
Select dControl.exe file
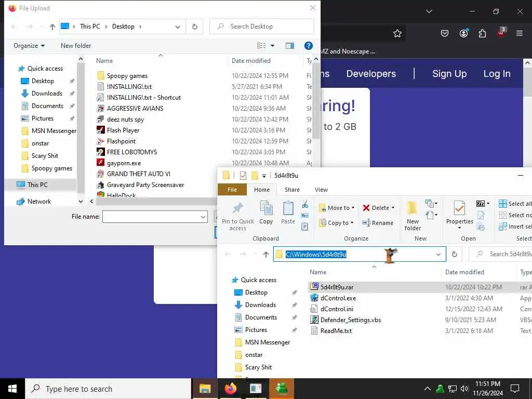coord(338,298)
